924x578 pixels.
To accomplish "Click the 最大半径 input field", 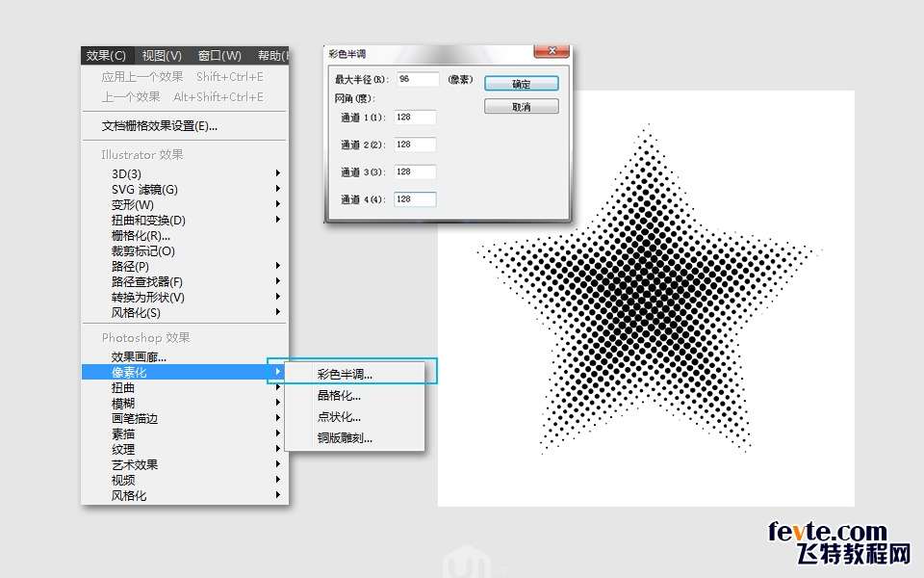I will coord(417,79).
